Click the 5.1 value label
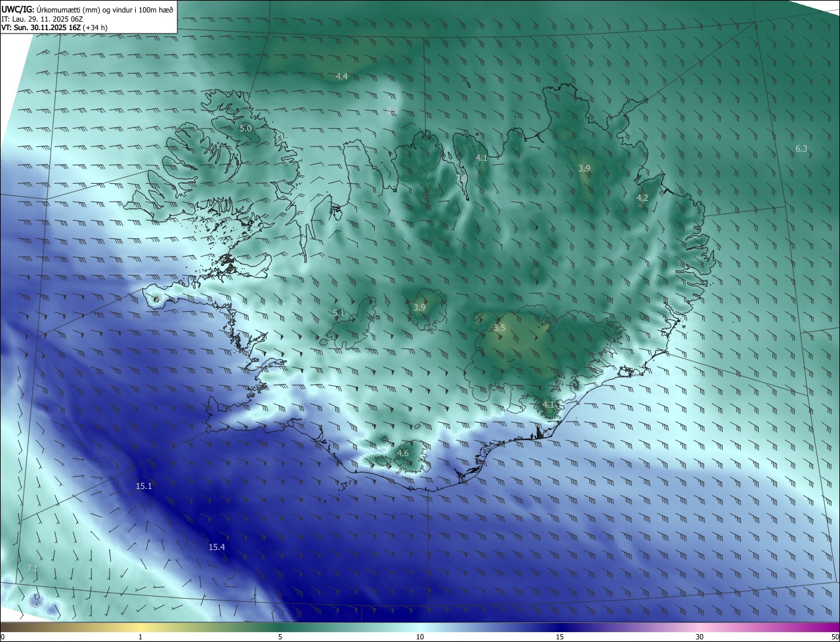The height and width of the screenshot is (642, 840). point(339,313)
